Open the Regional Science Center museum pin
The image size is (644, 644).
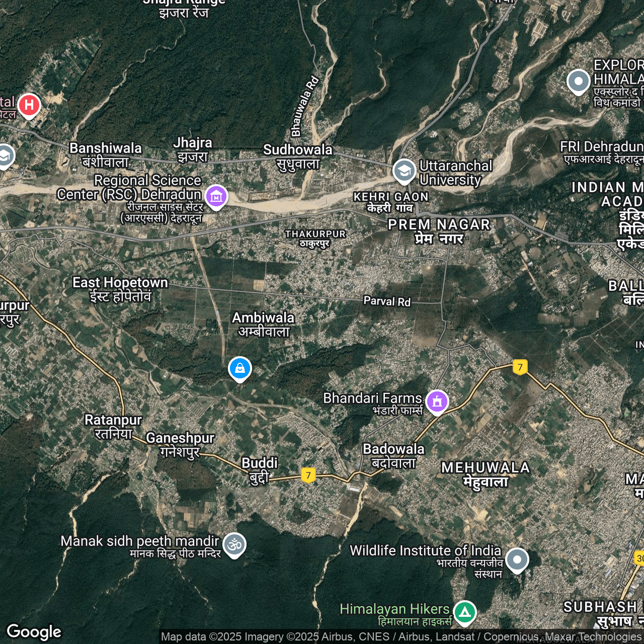[x=216, y=196]
